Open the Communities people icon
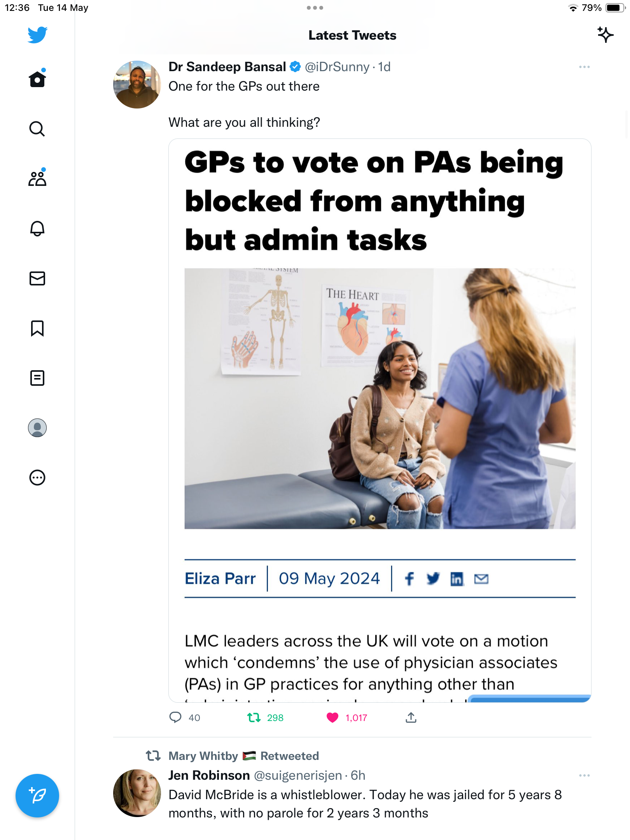The image size is (630, 840). [37, 178]
